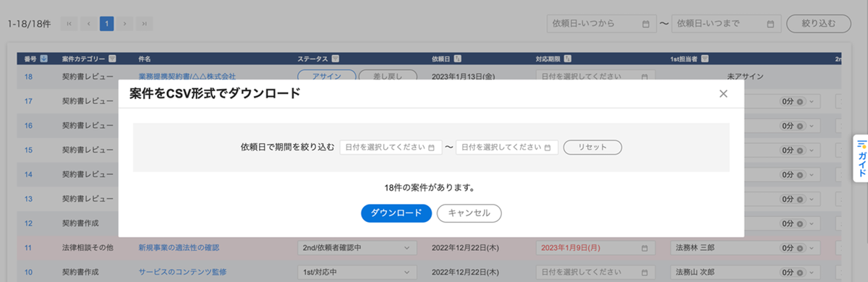
Task: Click the アサイン button for case 18
Action: coord(326,76)
